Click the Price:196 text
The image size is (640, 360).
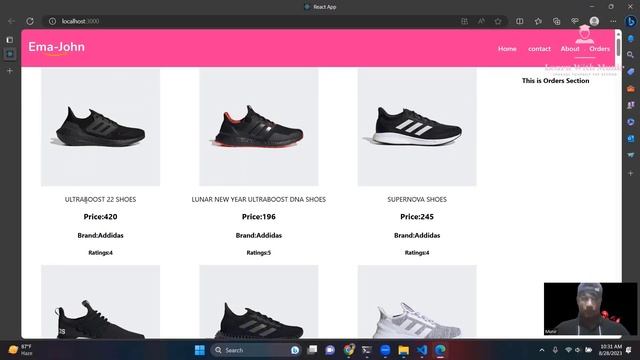[x=259, y=217]
